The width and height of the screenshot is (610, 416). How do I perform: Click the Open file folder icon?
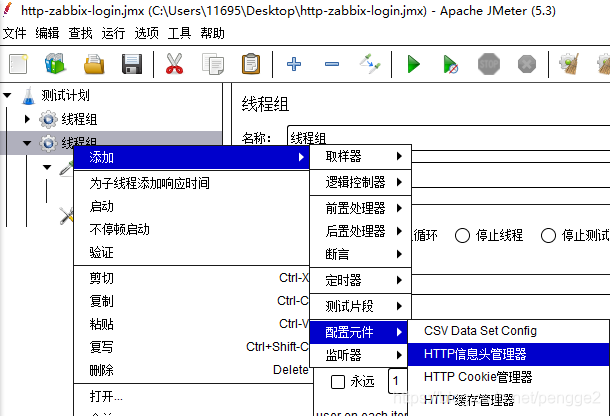click(94, 64)
